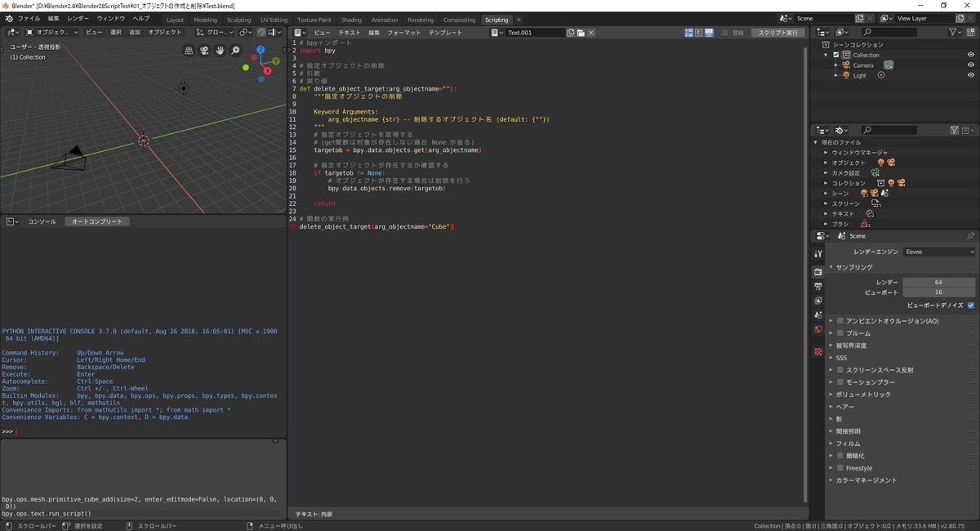980x531 pixels.
Task: Open World properties tab (red globe icon)
Action: coord(817,329)
